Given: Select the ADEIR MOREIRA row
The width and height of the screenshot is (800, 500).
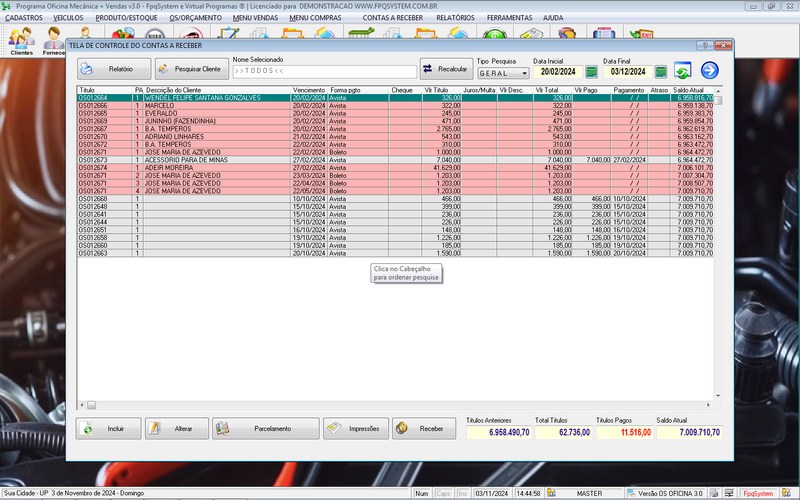Looking at the screenshot, I should click(395, 168).
